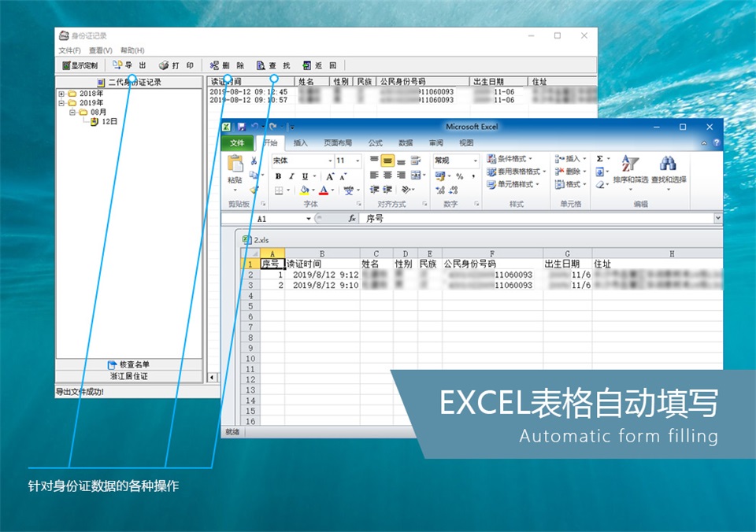Collapse the 08月 folder in the tree

coord(72,113)
